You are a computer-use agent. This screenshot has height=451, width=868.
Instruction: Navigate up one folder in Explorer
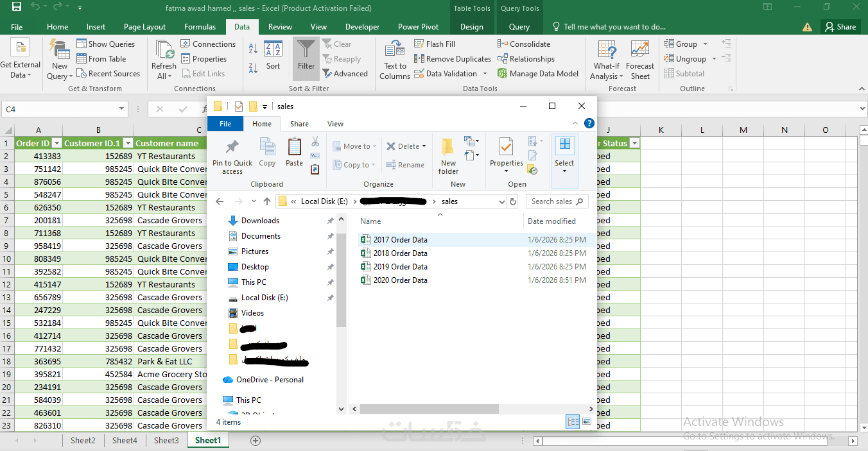coord(267,201)
